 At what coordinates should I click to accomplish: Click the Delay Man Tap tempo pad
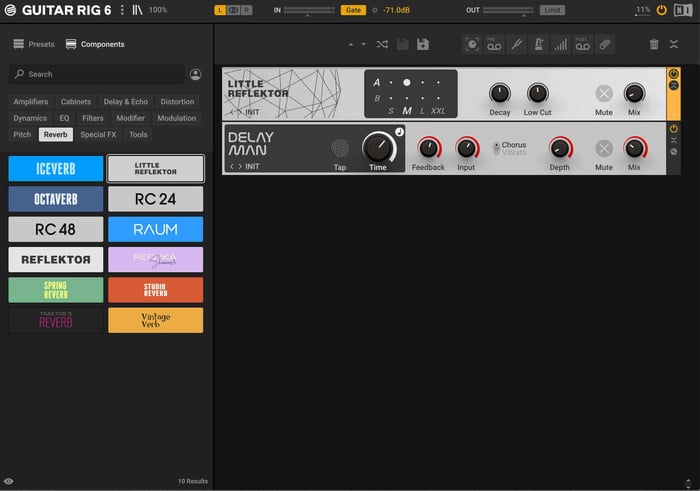point(340,149)
